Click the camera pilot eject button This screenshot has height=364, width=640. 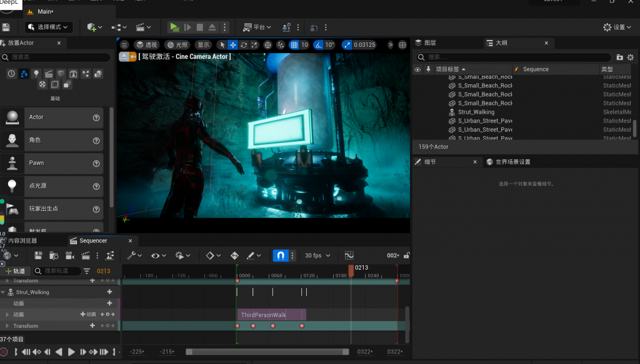(124, 57)
